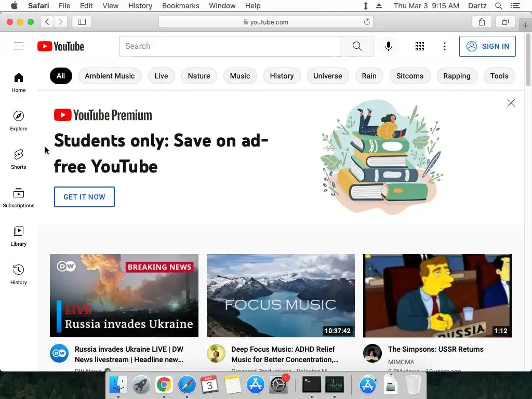Open the three-dot settings menu
The height and width of the screenshot is (399, 532).
pos(445,46)
